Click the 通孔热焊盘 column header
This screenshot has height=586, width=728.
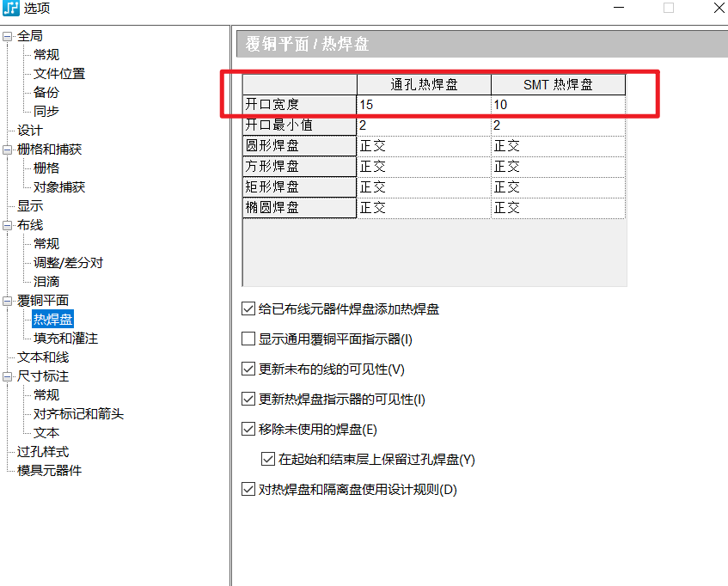click(424, 84)
